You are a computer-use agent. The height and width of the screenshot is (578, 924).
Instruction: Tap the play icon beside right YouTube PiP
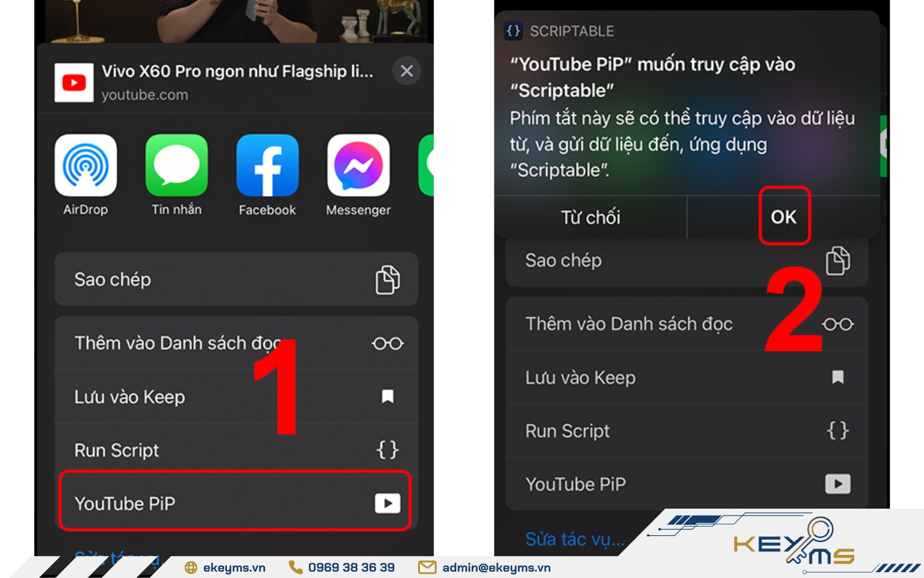[x=838, y=484]
